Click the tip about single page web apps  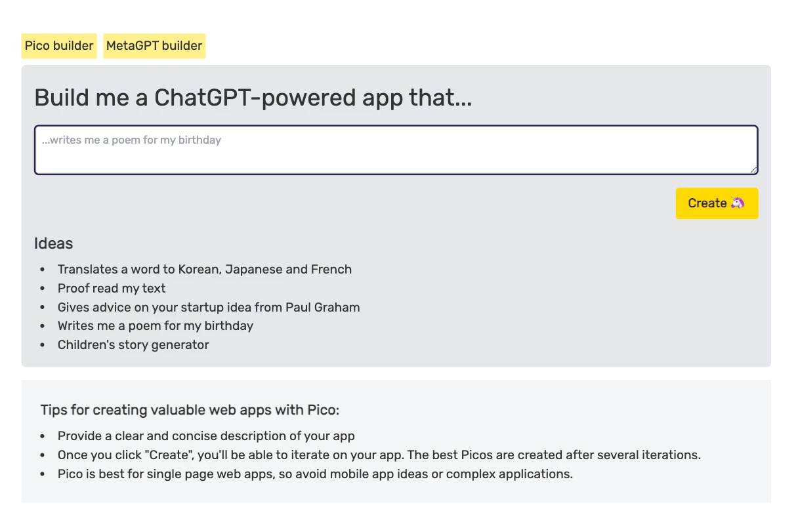point(315,474)
